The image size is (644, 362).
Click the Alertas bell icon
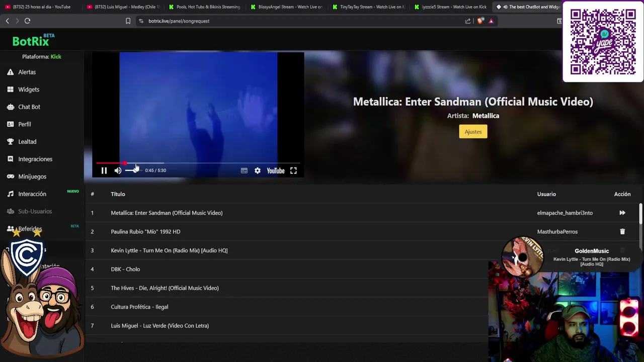coord(10,72)
